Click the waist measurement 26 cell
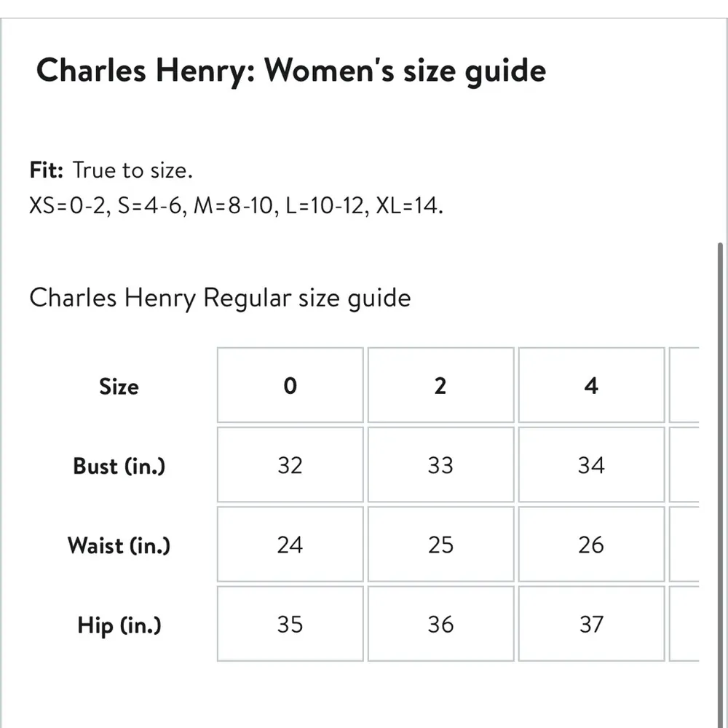The image size is (728, 728). tap(590, 545)
